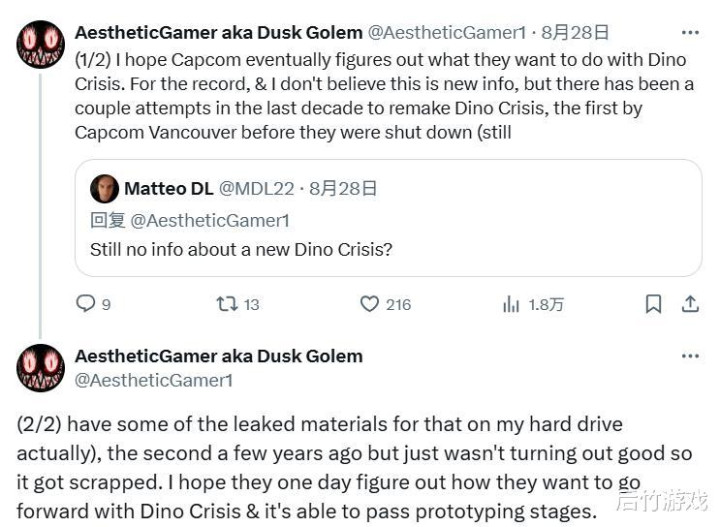
Task: Click Matteo DL's small profile picture
Action: point(104,189)
